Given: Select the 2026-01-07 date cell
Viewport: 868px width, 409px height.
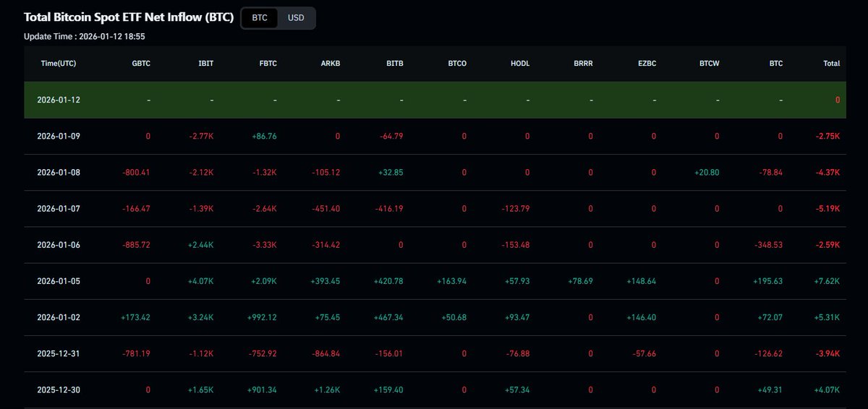Looking at the screenshot, I should click(59, 209).
